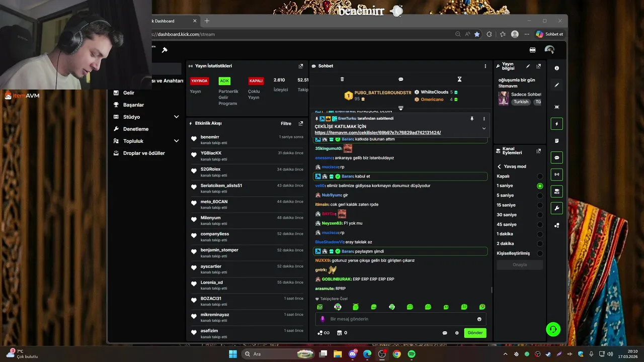The image size is (644, 362).
Task: Click the channel points infinity icon
Action: (x=323, y=333)
